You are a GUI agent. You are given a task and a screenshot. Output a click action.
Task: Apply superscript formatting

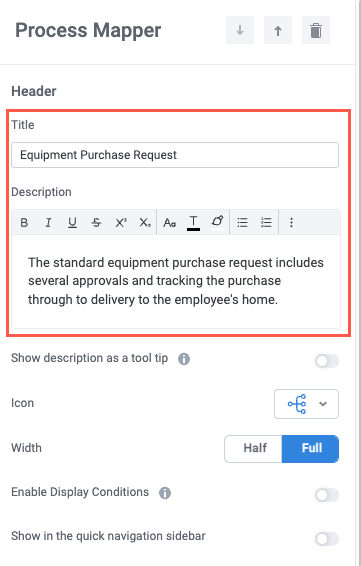pos(121,222)
